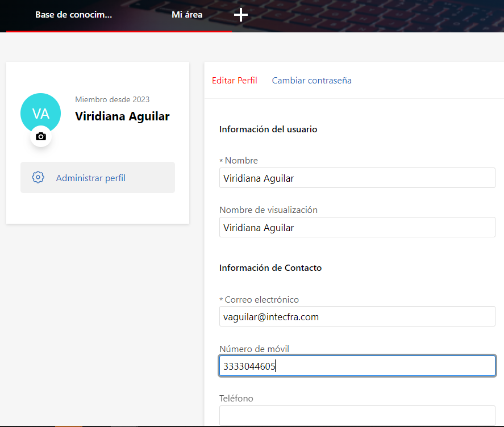Switch to the Mi área tab
Image resolution: width=504 pixels, height=427 pixels.
pyautogui.click(x=187, y=15)
